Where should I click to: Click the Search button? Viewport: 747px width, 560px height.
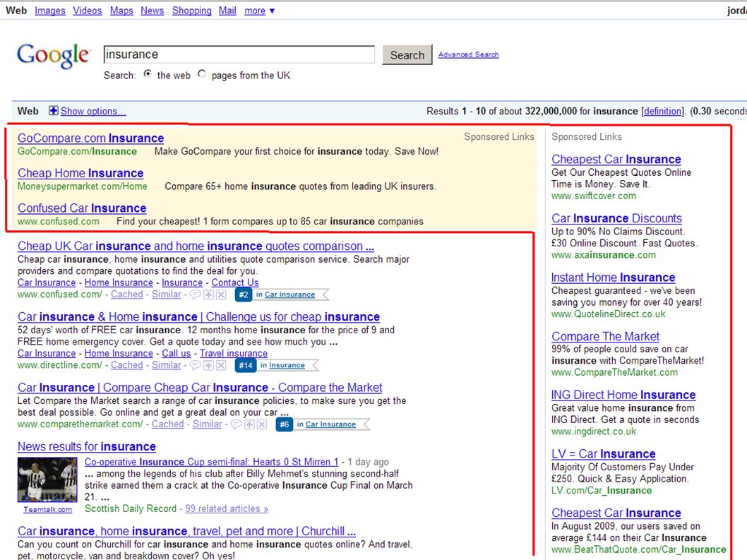407,55
